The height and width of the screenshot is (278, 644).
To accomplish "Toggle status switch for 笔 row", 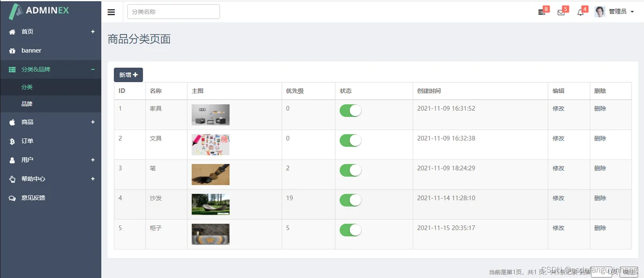I will coord(350,170).
